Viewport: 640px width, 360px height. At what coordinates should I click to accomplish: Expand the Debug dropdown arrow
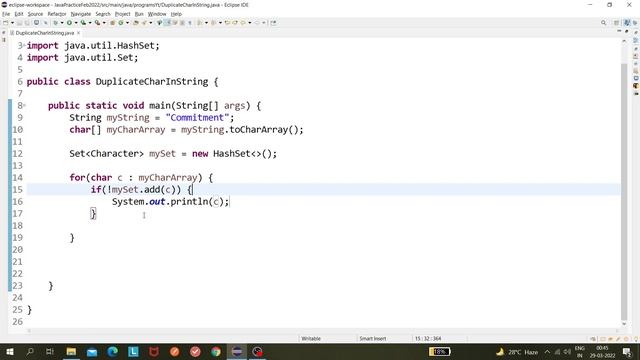coord(62,23)
